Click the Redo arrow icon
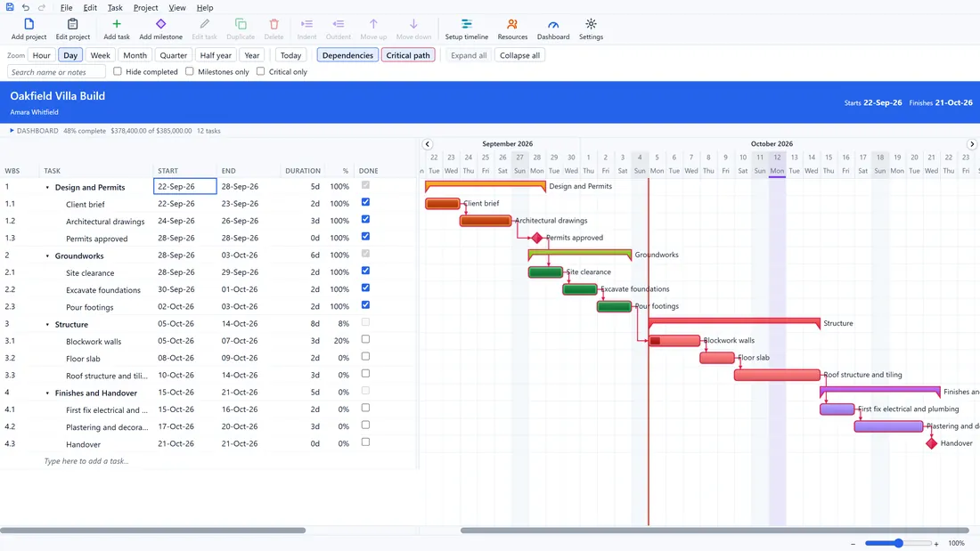The image size is (980, 551). point(42,7)
